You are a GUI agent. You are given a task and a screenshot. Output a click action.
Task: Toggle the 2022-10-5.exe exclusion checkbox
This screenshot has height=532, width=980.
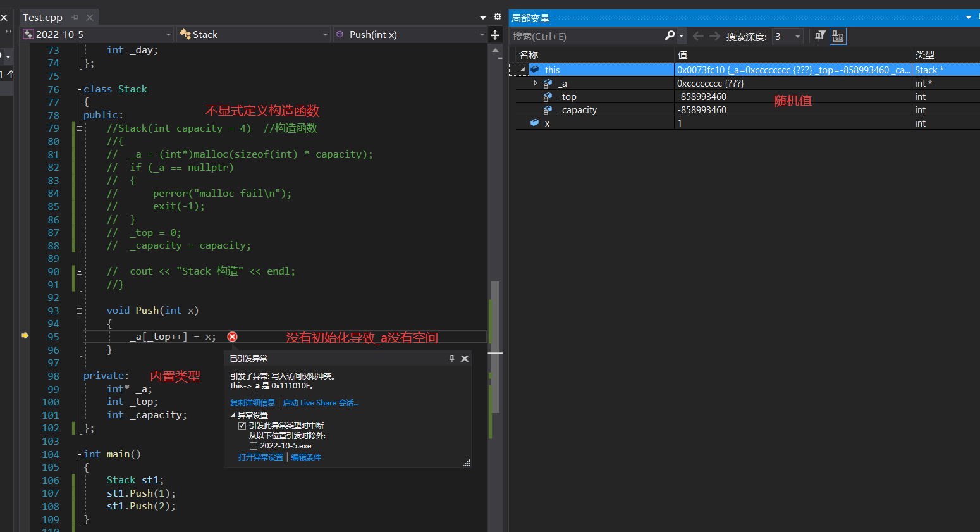[x=254, y=446]
